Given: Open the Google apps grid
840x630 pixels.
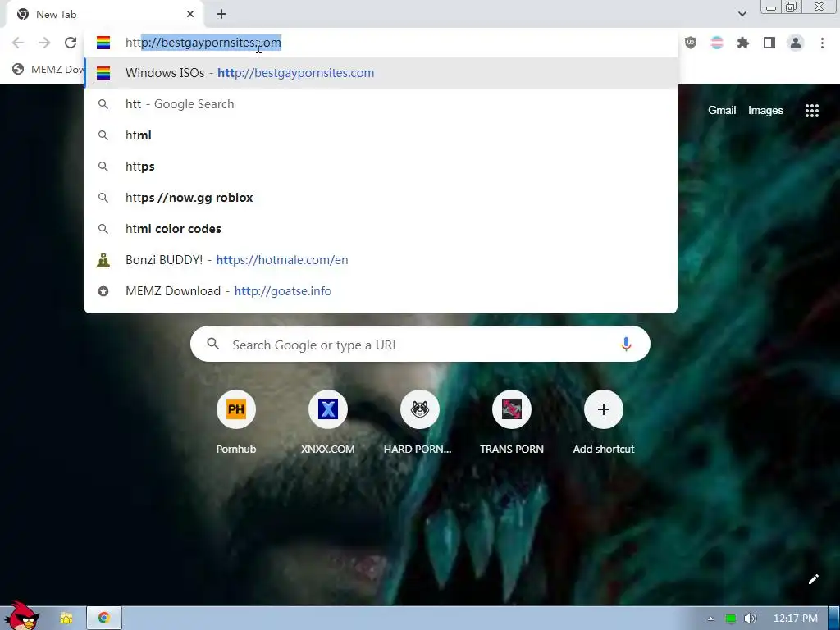Looking at the screenshot, I should [811, 111].
